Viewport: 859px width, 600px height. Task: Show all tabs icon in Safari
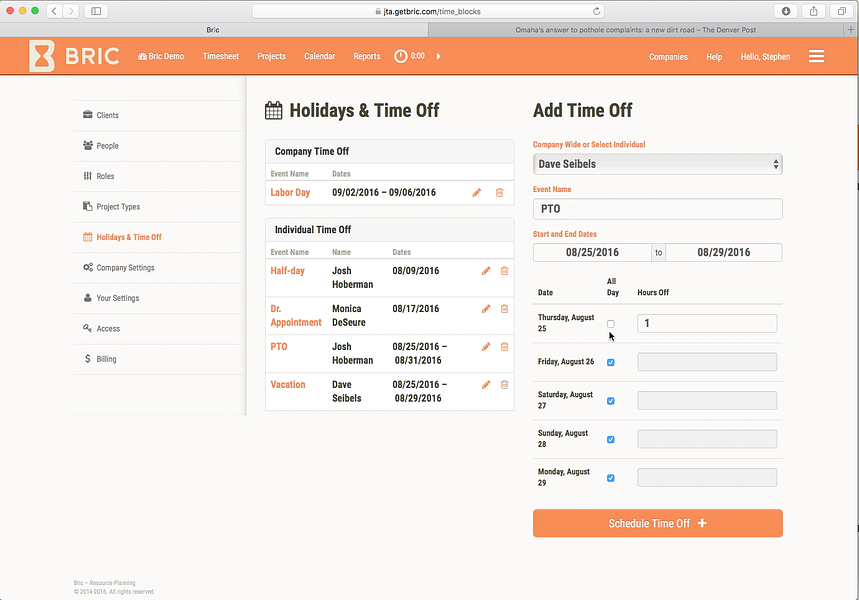841,11
